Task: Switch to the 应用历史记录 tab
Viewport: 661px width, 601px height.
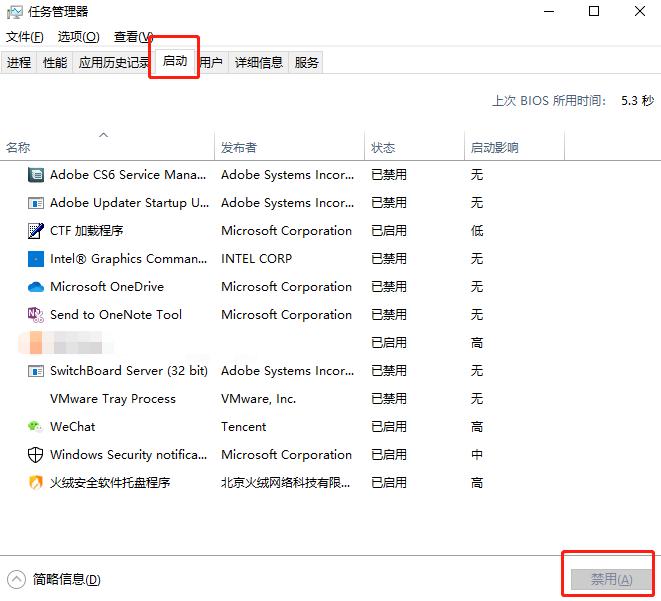Action: (x=112, y=63)
